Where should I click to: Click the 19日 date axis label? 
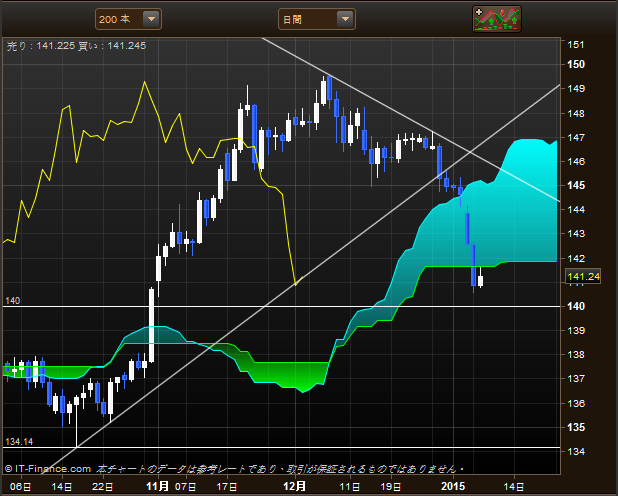point(391,487)
